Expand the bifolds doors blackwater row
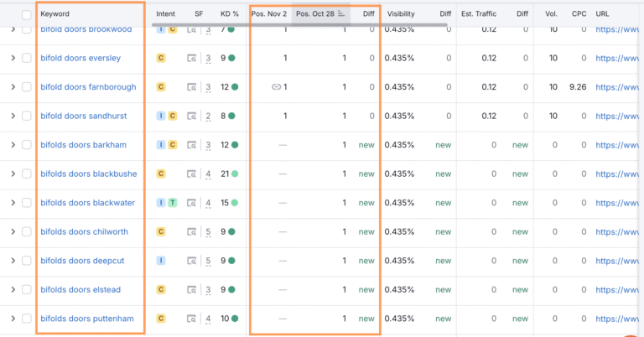The height and width of the screenshot is (337, 644). (13, 203)
